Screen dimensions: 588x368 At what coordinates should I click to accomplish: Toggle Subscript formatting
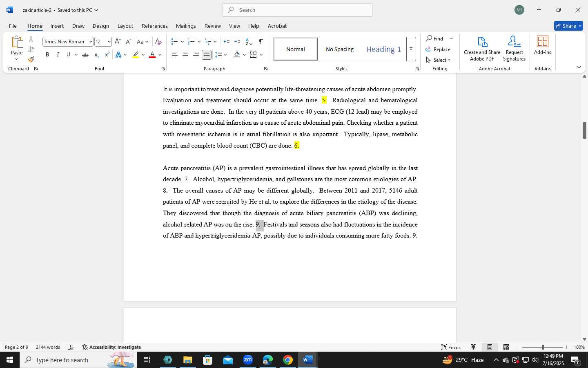coord(96,55)
